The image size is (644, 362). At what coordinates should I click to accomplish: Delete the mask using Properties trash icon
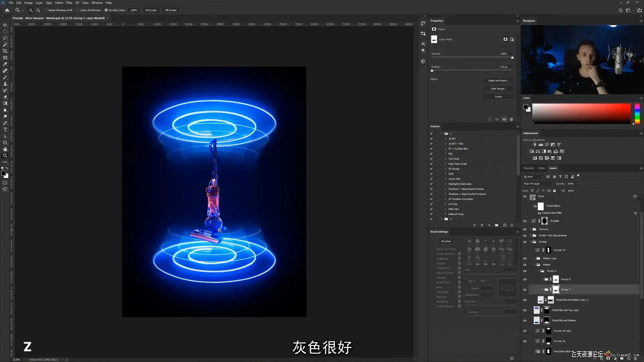pos(512,119)
